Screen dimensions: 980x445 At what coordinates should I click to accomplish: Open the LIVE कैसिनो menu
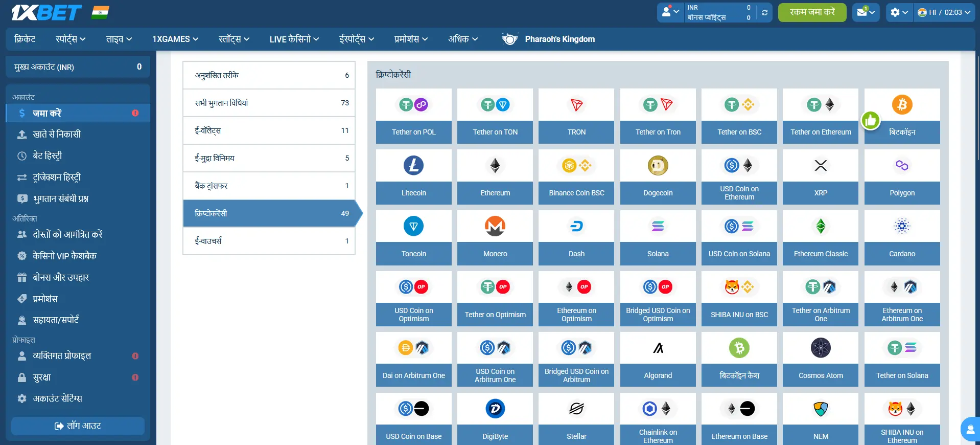(x=294, y=39)
